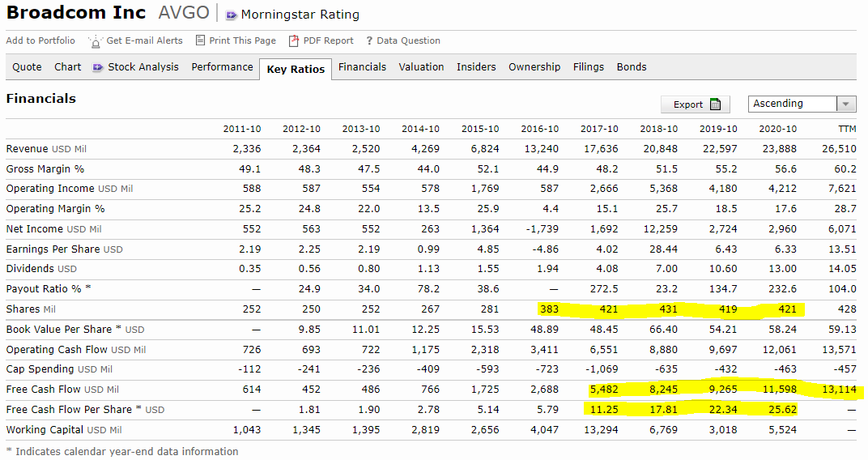868x460 pixels.
Task: Click the Operating Cash Flow row label
Action: click(76, 350)
